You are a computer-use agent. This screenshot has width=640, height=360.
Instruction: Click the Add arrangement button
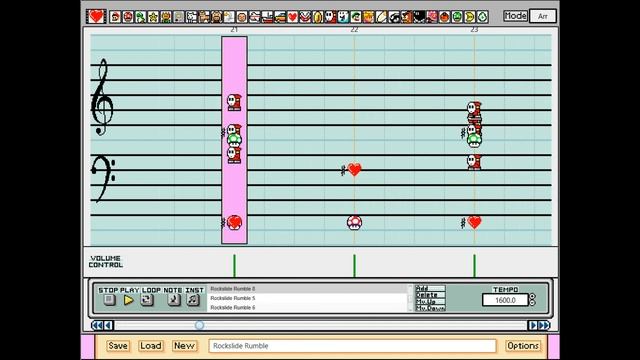pos(430,288)
